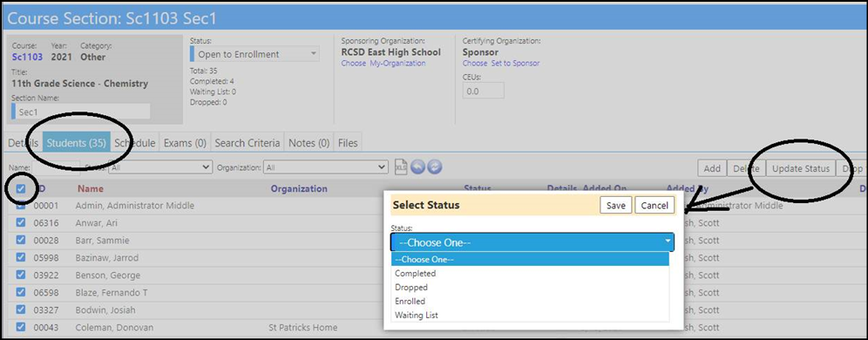Select Dropped from the status list
868x340 pixels.
click(x=530, y=288)
